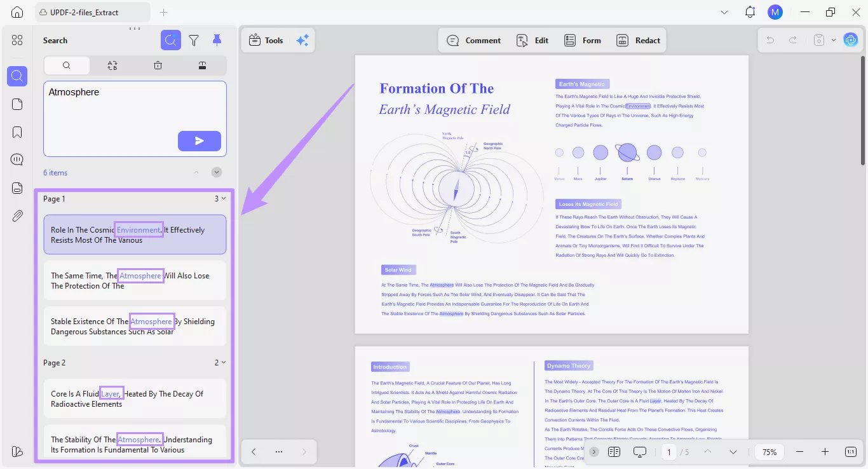Open the save options dropdown chevron
The image size is (868, 469).
[834, 39]
